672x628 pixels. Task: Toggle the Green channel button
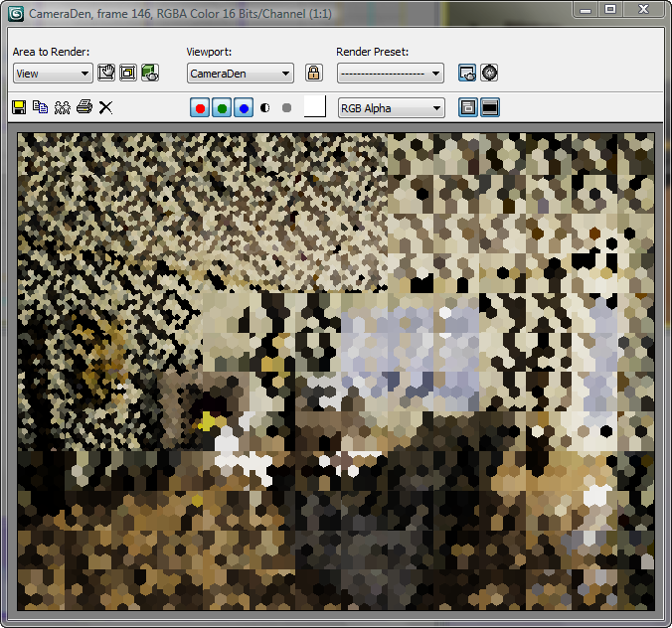click(x=222, y=107)
